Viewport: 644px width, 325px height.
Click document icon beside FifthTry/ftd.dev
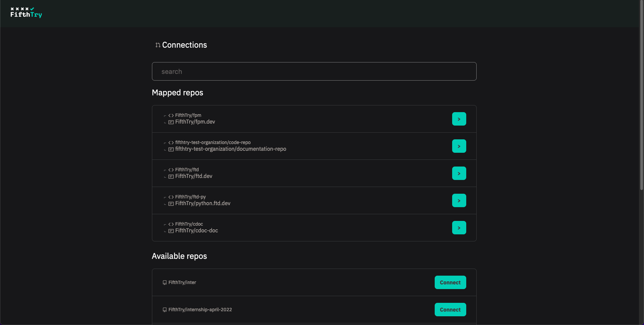(x=171, y=177)
